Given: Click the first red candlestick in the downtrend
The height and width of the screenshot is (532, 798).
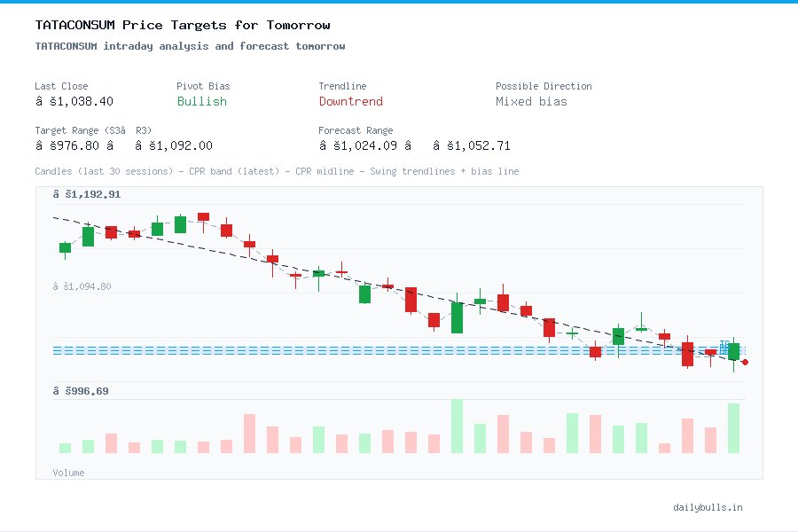Looking at the screenshot, I should click(x=110, y=232).
